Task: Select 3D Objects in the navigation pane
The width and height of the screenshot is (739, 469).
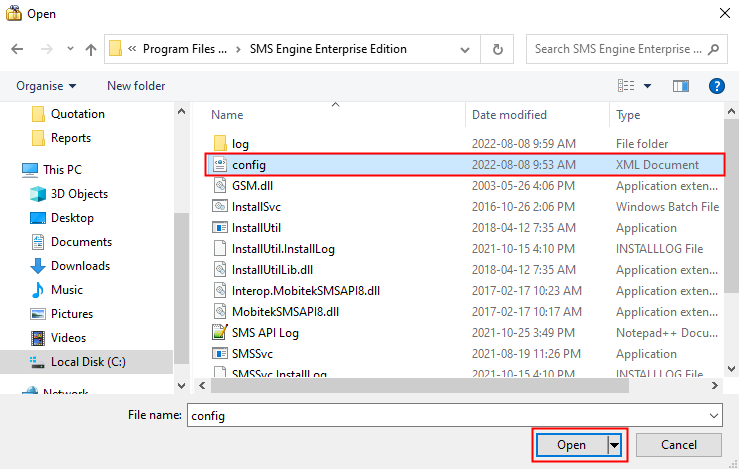Action: point(79,194)
